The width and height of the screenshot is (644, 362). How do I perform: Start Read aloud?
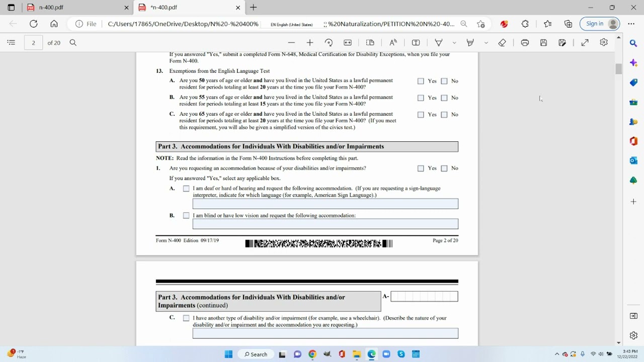(x=393, y=43)
